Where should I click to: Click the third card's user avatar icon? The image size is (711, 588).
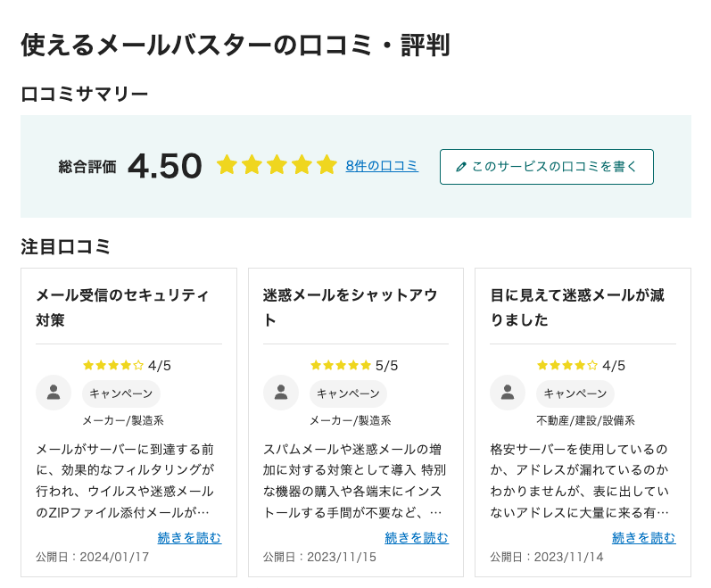point(508,393)
